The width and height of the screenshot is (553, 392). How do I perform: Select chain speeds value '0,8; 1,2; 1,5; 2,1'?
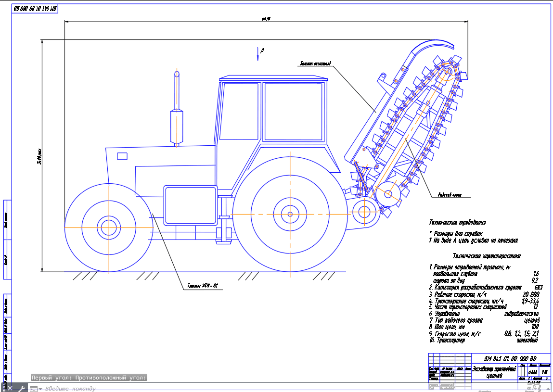[x=522, y=333]
